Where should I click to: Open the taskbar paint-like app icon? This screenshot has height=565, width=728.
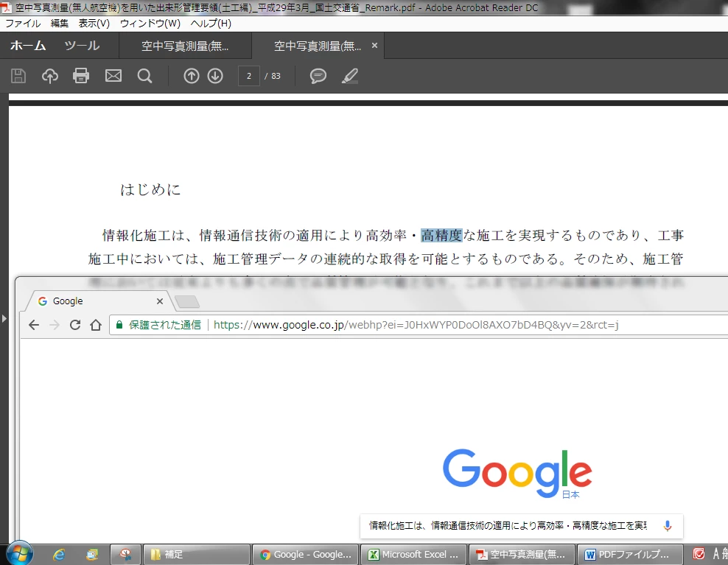click(x=125, y=555)
